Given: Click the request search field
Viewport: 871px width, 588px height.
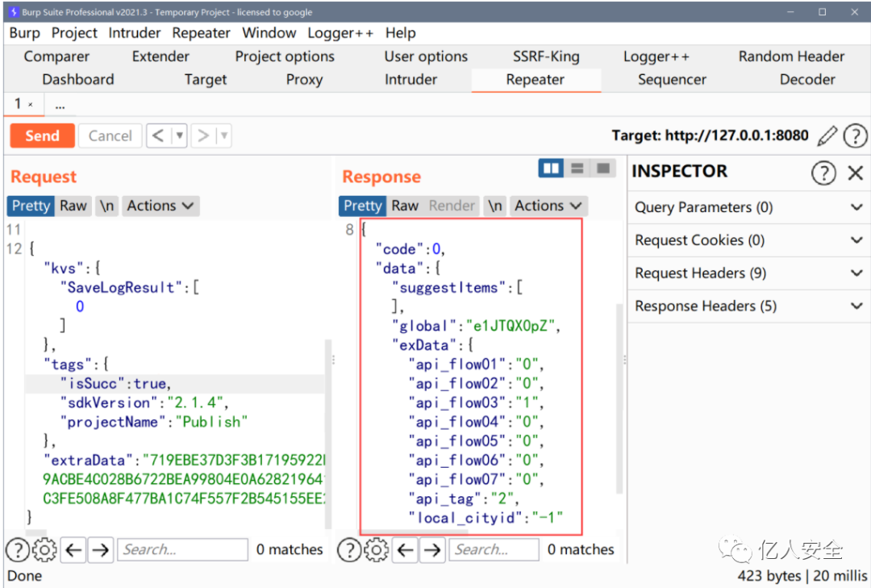Looking at the screenshot, I should 182,549.
